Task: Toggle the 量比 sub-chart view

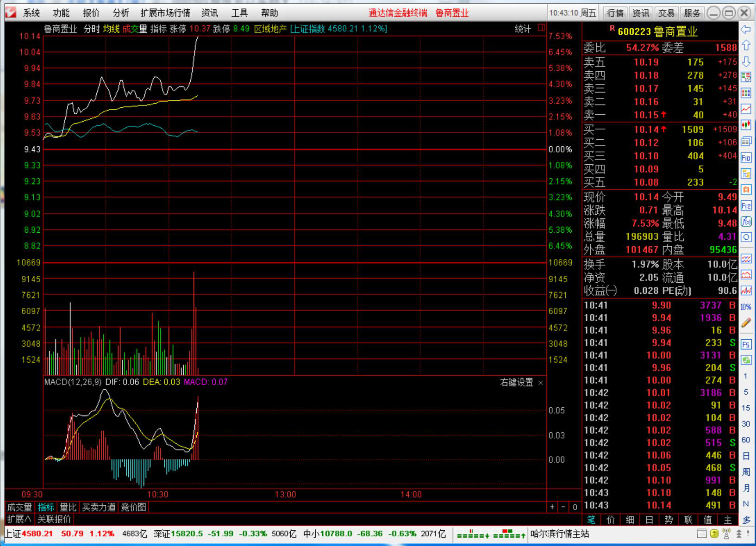Action: pyautogui.click(x=68, y=507)
